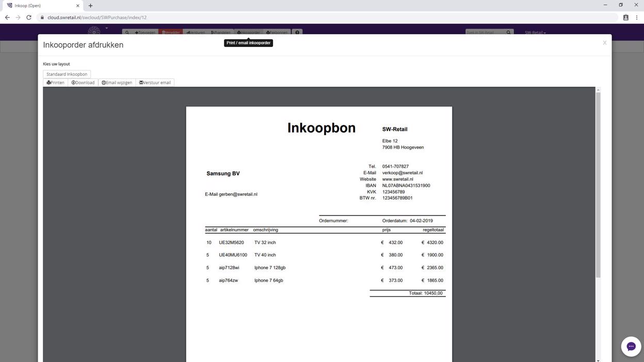Viewport: 644px width, 362px height.
Task: Click the scrollbar up arrow
Action: [598, 90]
